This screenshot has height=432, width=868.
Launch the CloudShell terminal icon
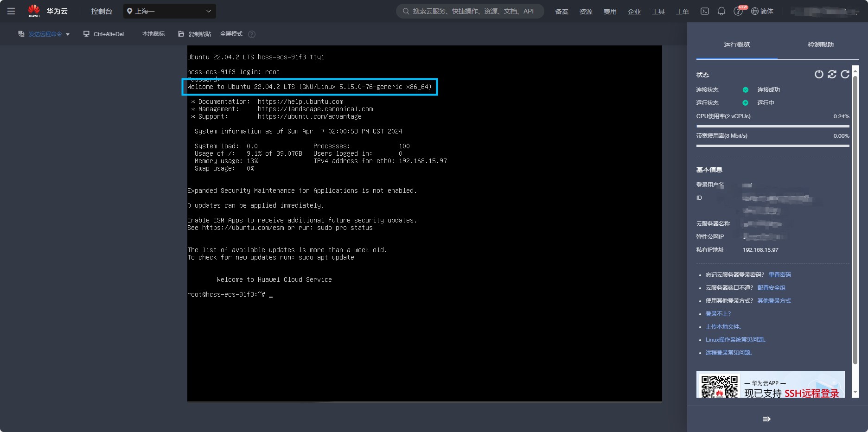pos(704,11)
